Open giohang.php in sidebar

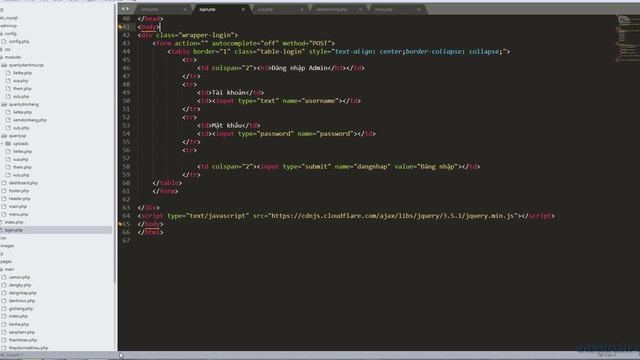[21, 309]
